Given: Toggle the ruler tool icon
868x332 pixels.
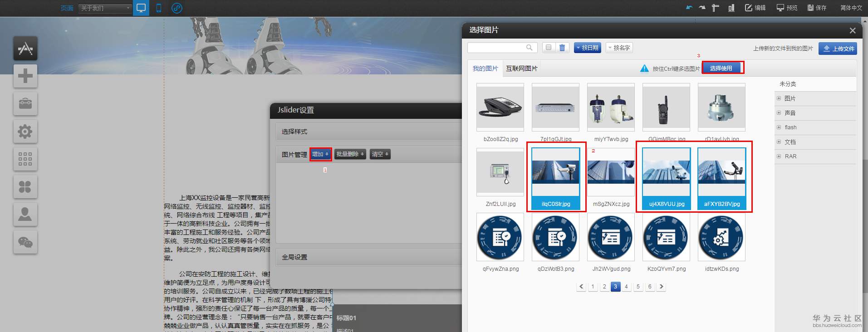Looking at the screenshot, I should coord(716,8).
